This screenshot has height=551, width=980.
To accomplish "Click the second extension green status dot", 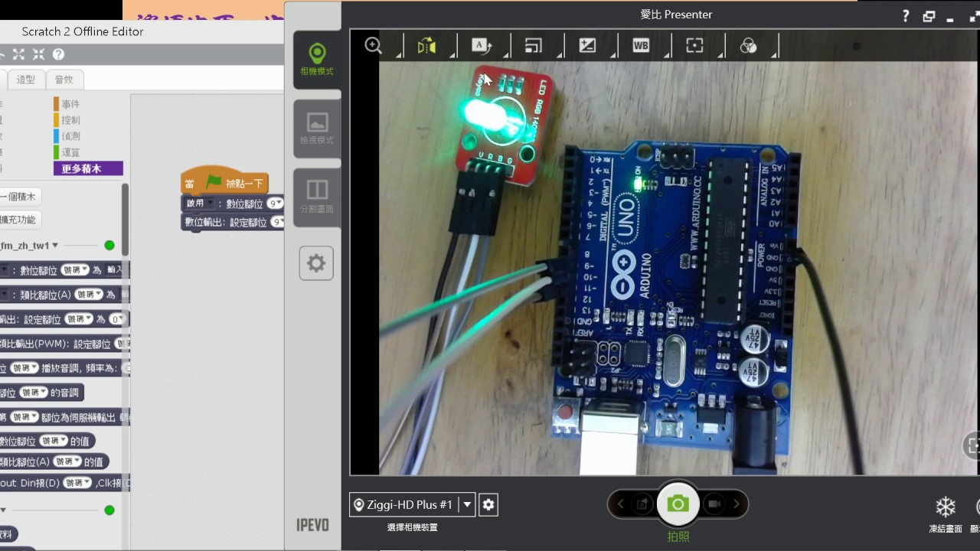I will tap(109, 510).
